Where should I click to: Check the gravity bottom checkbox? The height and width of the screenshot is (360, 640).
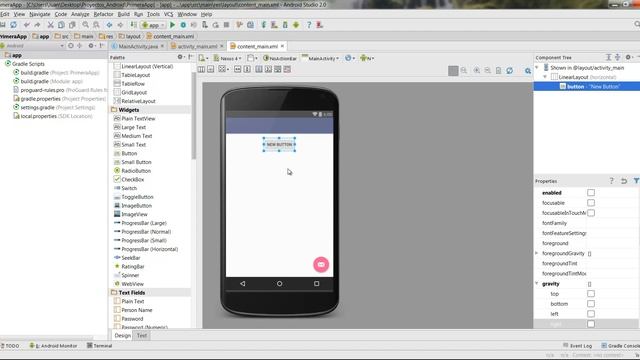pyautogui.click(x=591, y=304)
